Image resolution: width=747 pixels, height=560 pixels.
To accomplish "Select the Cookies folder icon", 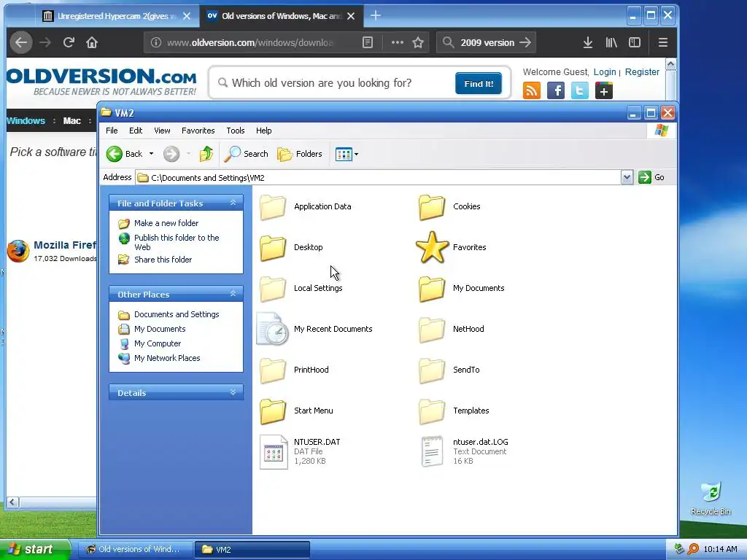I will coord(432,207).
